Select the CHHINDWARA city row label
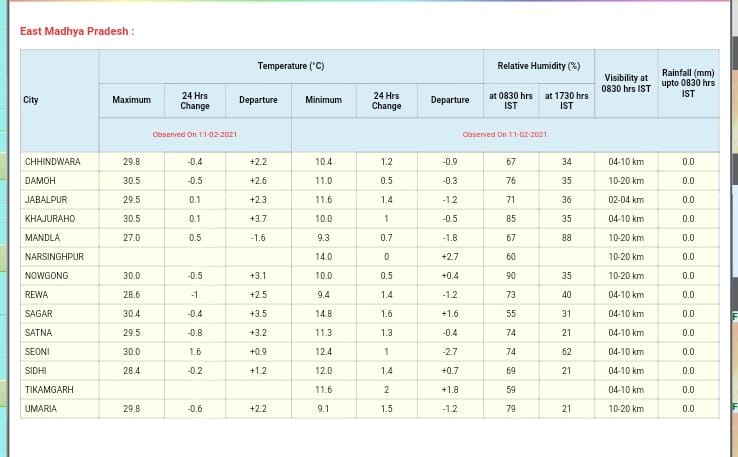This screenshot has width=738, height=457. pos(53,162)
